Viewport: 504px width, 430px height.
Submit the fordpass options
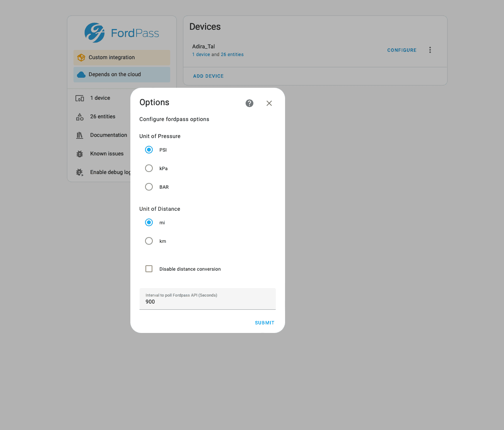pos(265,323)
